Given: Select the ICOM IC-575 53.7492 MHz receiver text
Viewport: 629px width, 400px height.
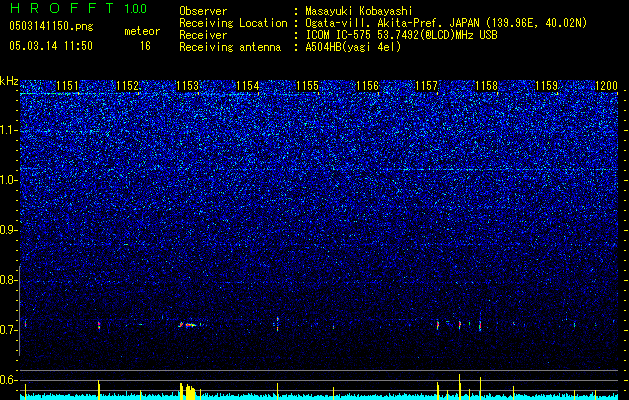Looking at the screenshot, I should click(402, 35).
